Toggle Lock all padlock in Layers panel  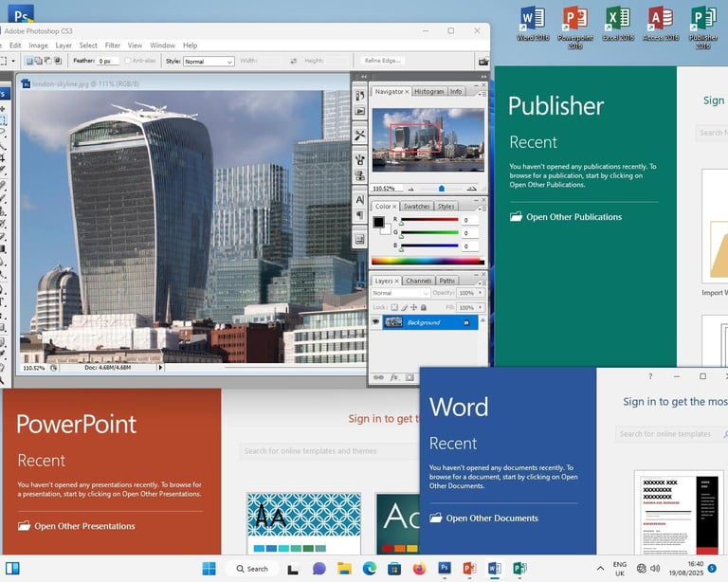(424, 307)
